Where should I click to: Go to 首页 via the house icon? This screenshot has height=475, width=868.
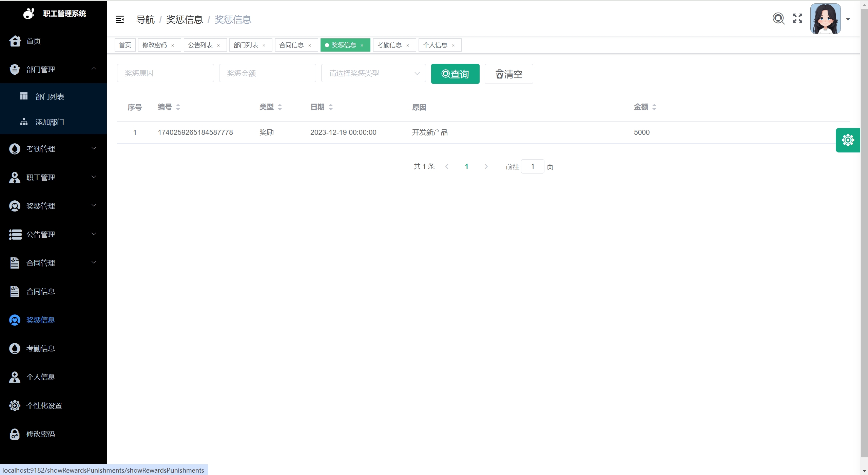(15, 41)
